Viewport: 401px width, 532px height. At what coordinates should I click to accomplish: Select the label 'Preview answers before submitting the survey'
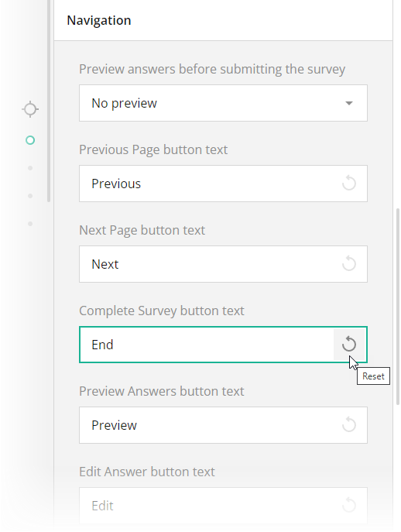pyautogui.click(x=212, y=69)
